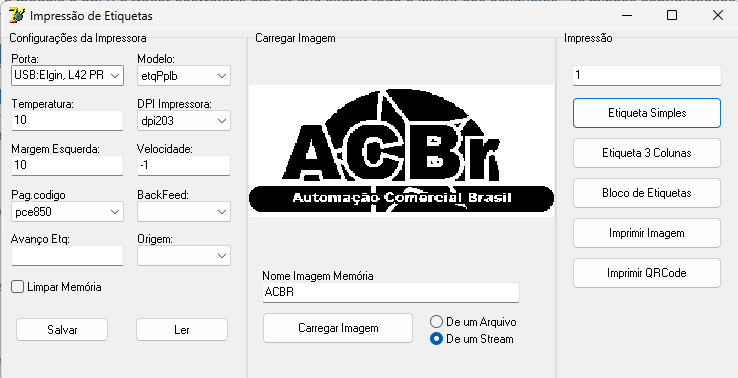Select the De um Arquivo radio option
This screenshot has height=378, width=738.
tap(436, 322)
